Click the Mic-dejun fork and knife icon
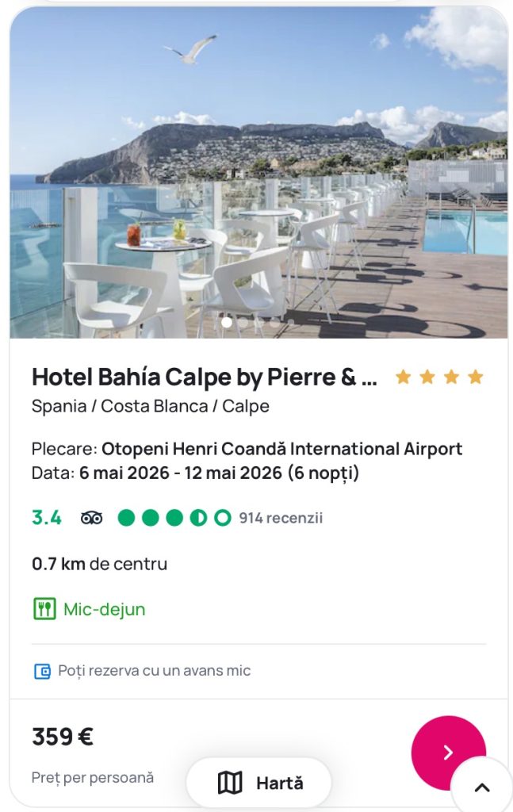The image size is (513, 812). pyautogui.click(x=44, y=609)
